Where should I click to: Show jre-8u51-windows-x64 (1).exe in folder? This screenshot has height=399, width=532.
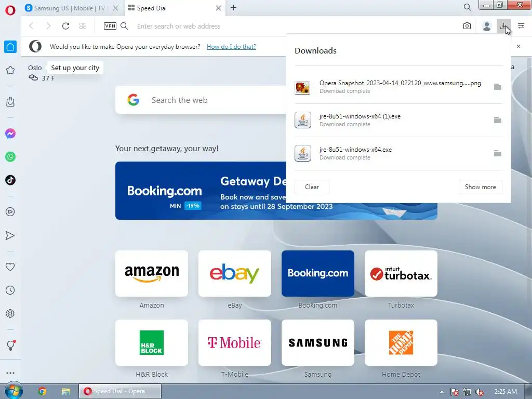(x=497, y=120)
